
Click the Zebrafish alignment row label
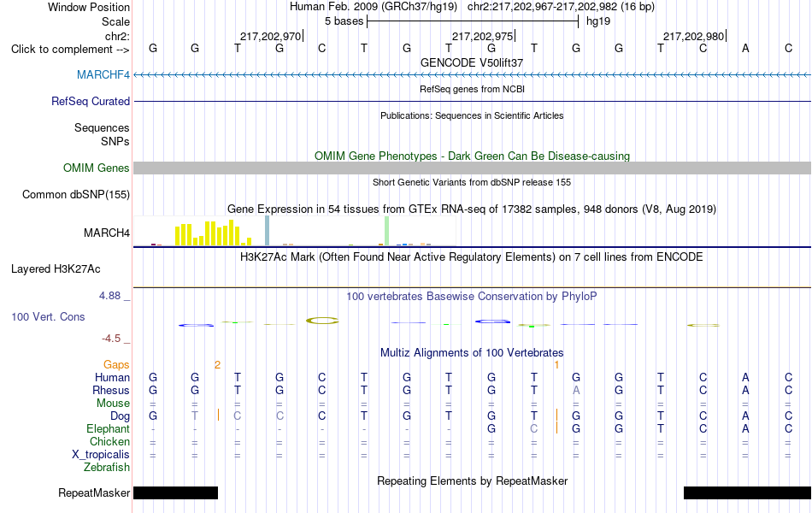click(107, 467)
